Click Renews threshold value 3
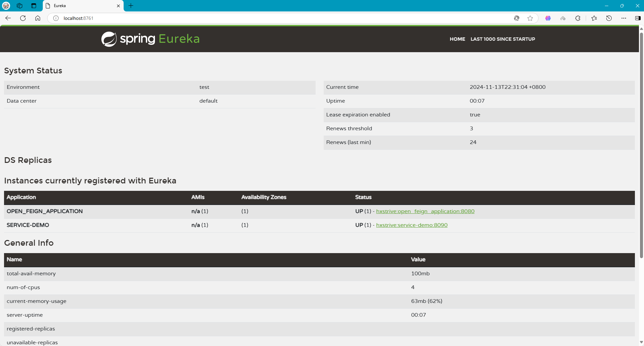This screenshot has width=644, height=346. coord(472,129)
